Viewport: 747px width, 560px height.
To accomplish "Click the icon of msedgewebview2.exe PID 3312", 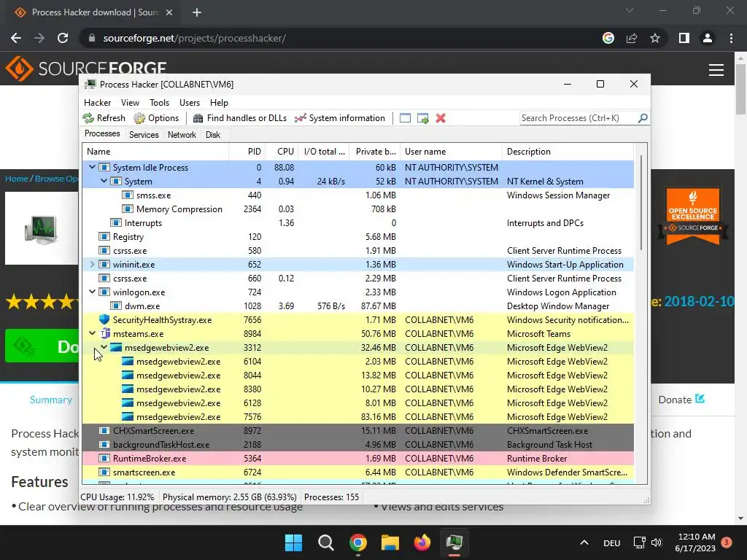I will (x=116, y=348).
